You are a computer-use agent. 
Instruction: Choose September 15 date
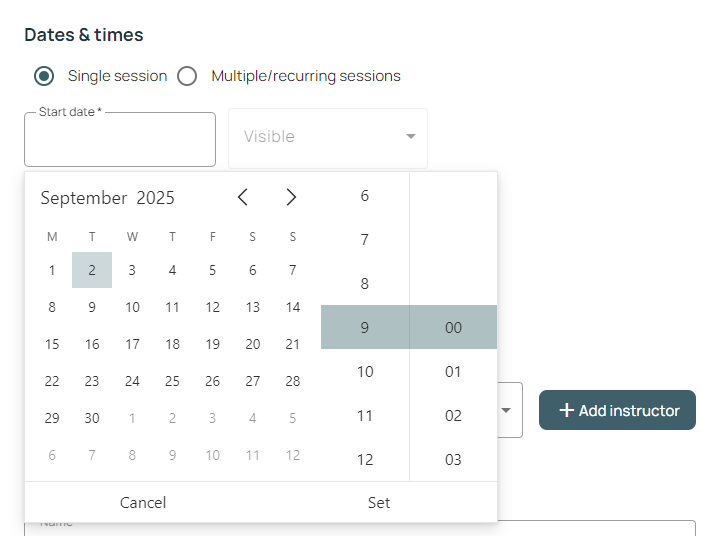coord(52,344)
